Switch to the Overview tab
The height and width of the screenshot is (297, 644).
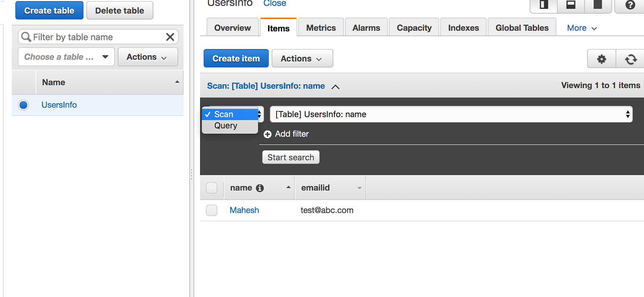232,27
